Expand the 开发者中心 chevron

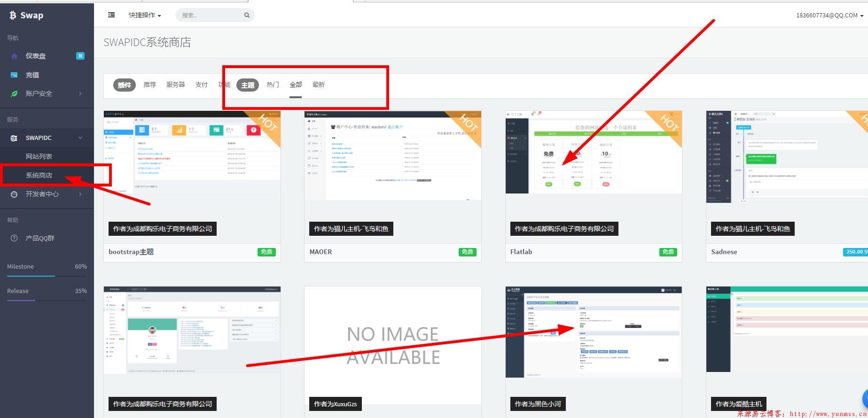point(80,194)
